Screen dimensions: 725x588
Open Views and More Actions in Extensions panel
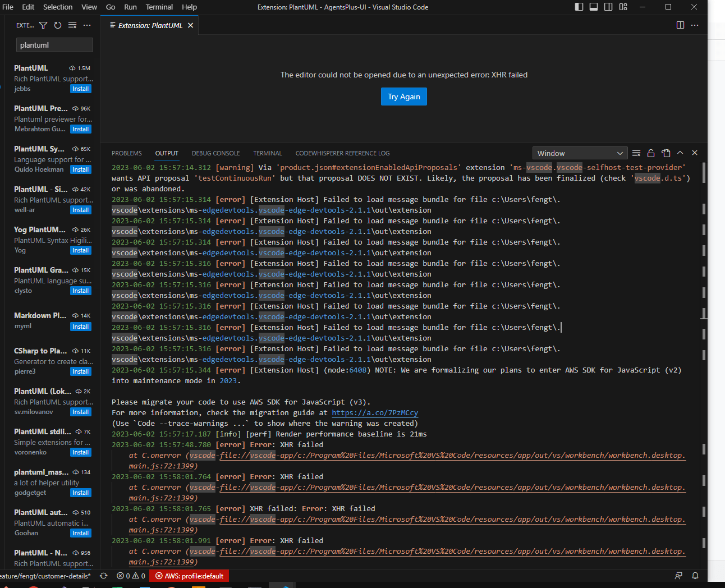point(87,25)
